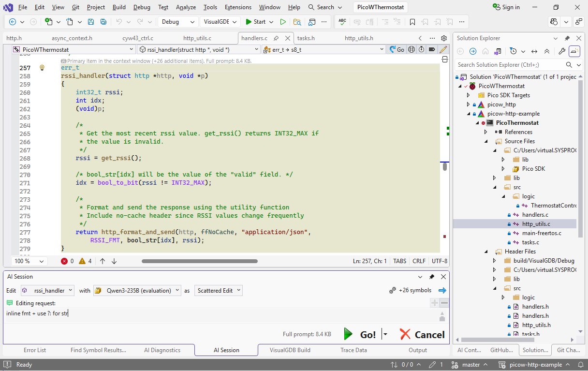588x371 pixels.
Task: Click the bookmark icon in the toolbar
Action: tap(412, 22)
